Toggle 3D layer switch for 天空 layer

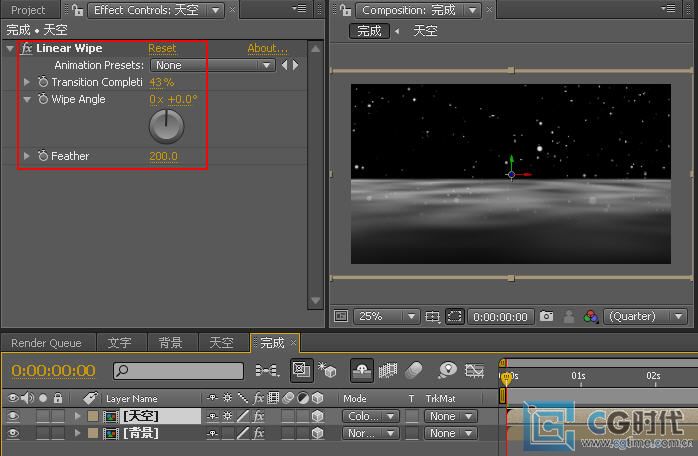click(x=317, y=416)
